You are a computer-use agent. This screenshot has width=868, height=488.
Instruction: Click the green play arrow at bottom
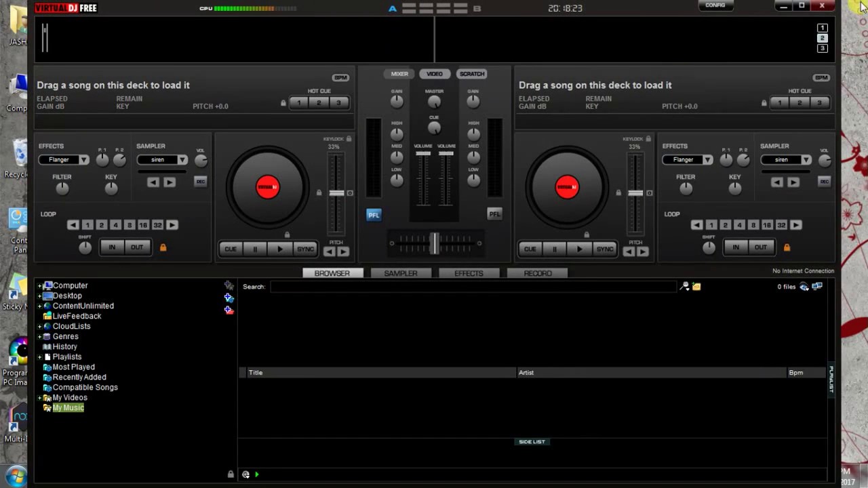coord(256,474)
